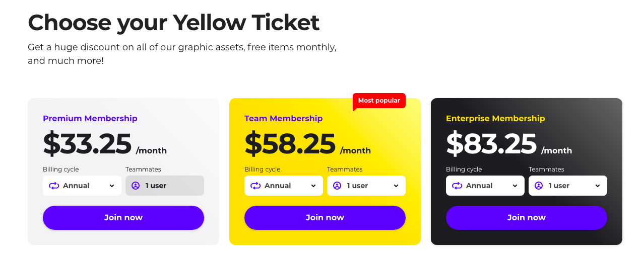
Task: Expand Enterprise Billing cycle Annual dropdown
Action: 485,186
